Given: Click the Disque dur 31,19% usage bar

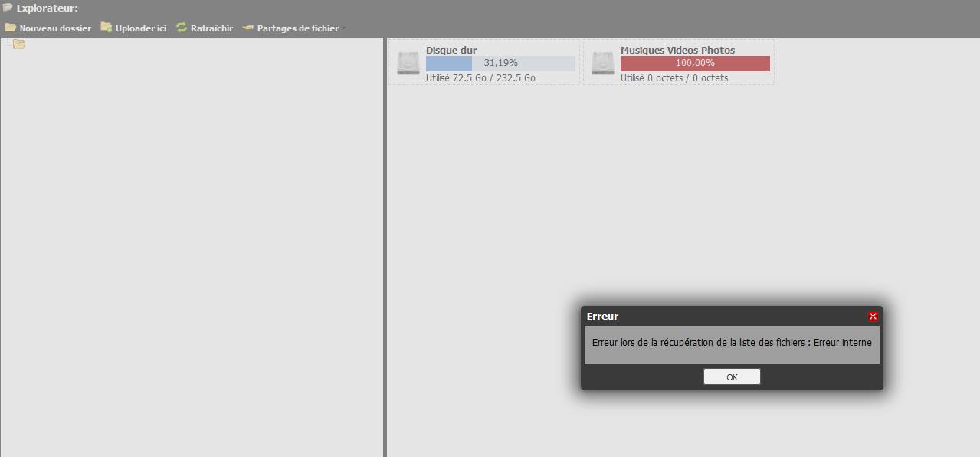Looking at the screenshot, I should [x=500, y=63].
